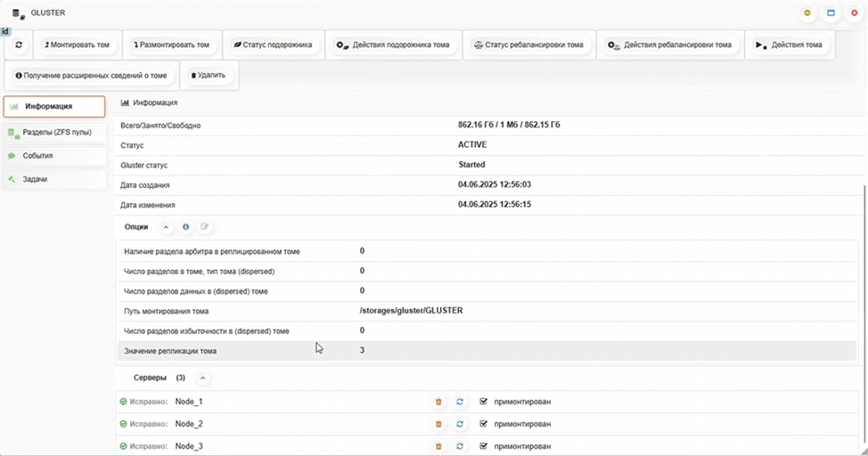The image size is (868, 456).
Task: Refresh Node_2 with its sync icon
Action: 460,424
